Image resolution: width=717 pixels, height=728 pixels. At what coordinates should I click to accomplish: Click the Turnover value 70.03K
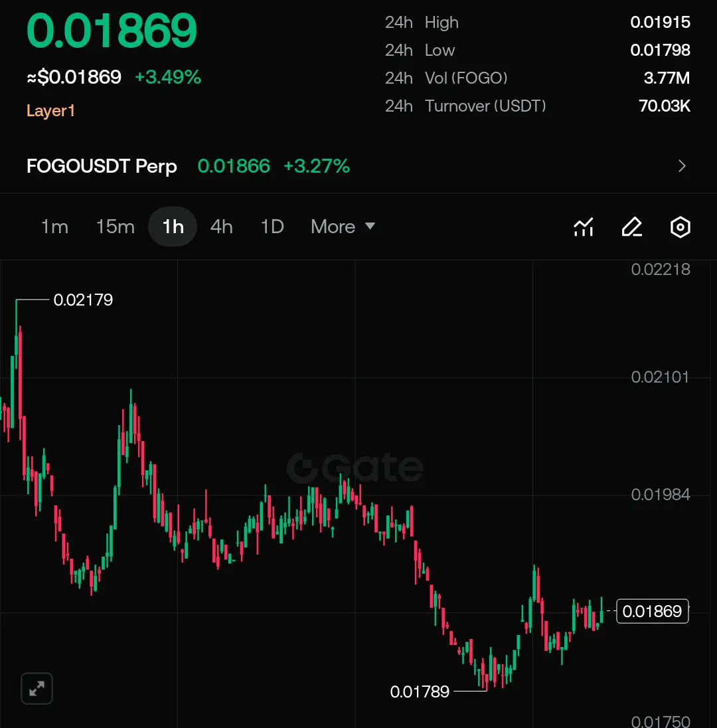coord(665,106)
